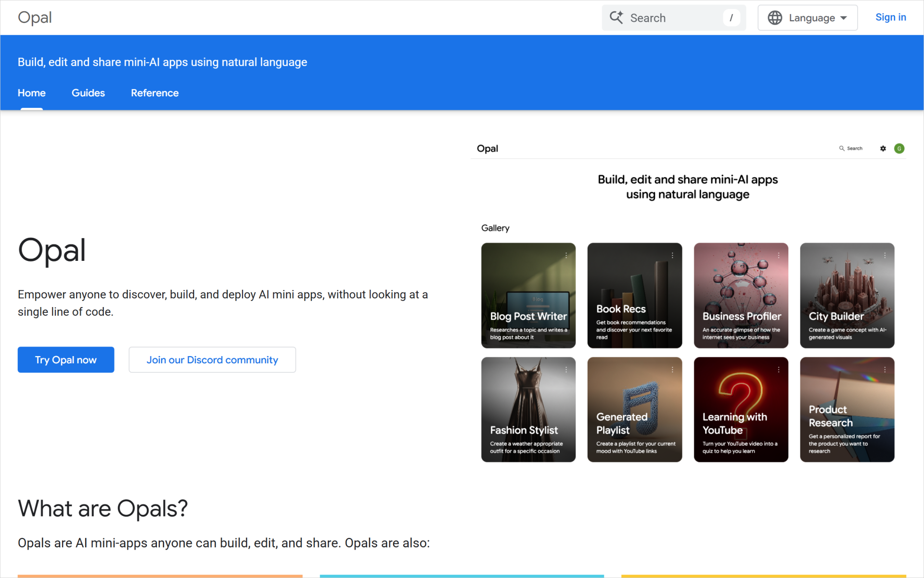924x578 pixels.
Task: Click the globe icon in Language selector
Action: coord(775,18)
